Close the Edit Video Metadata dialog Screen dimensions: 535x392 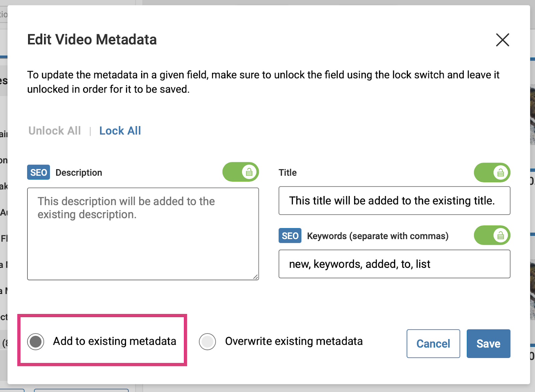(502, 40)
